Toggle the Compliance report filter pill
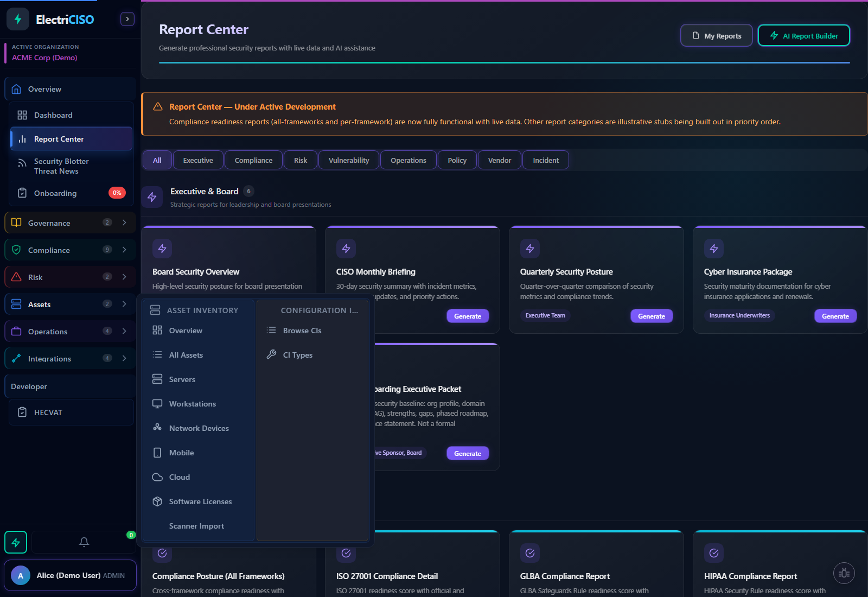The width and height of the screenshot is (868, 597). [x=253, y=160]
